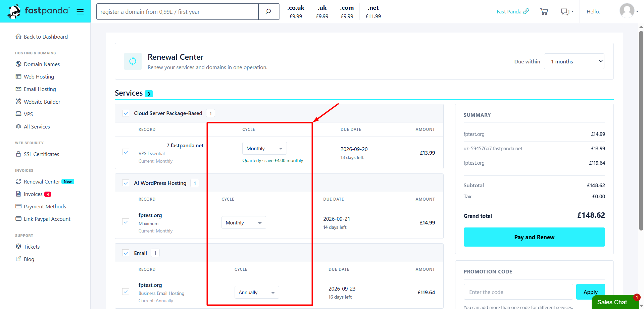The height and width of the screenshot is (309, 644).
Task: Open Payment Methods page
Action: click(45, 206)
